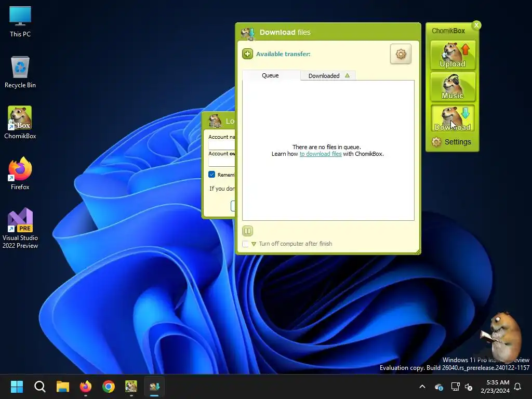Open the network icon in system tray
This screenshot has height=399, width=532.
[x=455, y=387]
